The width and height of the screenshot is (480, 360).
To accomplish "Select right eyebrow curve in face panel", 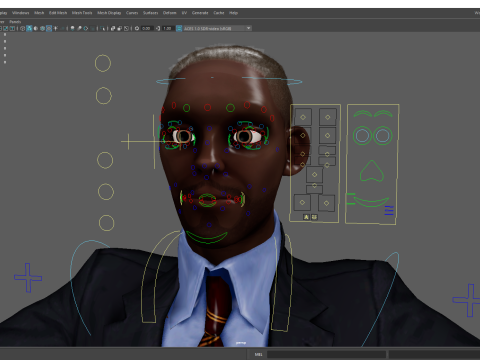I will [x=383, y=114].
